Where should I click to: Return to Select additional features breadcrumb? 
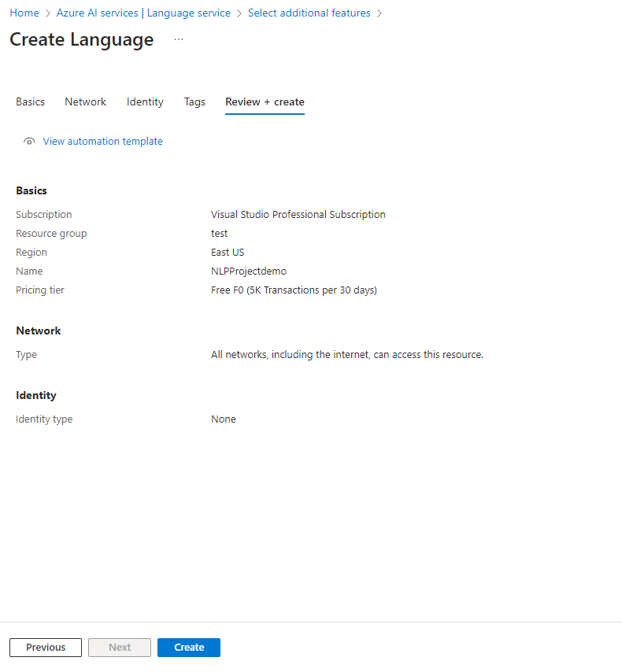tap(309, 13)
